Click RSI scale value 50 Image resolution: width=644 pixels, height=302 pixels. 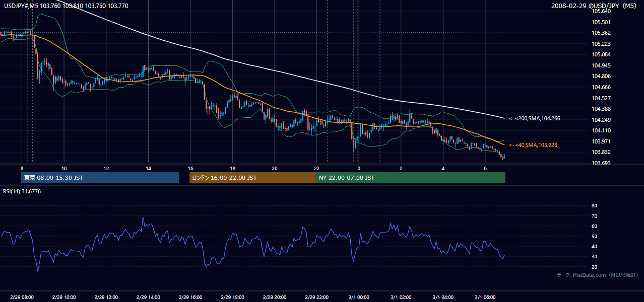tap(594, 236)
